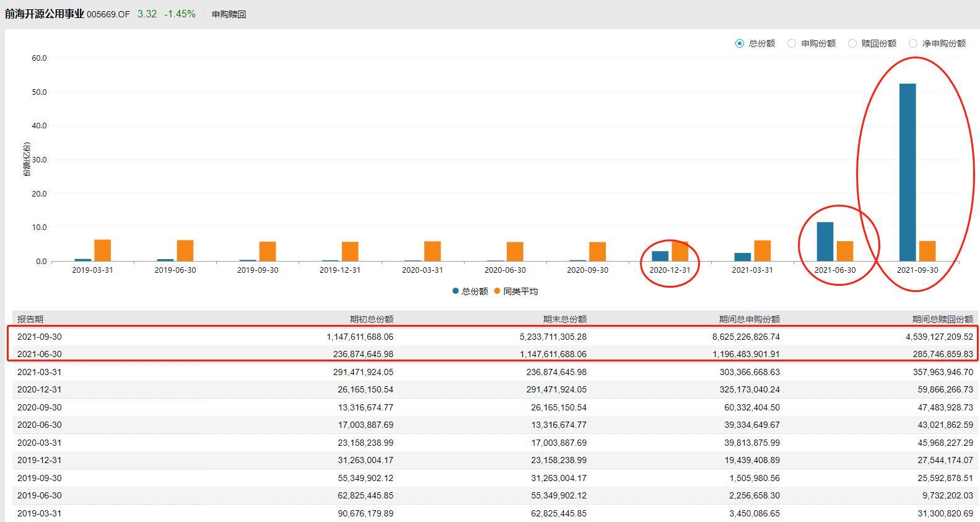Screen dimensions: 980x522
Task: Click the 前海开源公用事业 fund title
Action: coord(44,14)
